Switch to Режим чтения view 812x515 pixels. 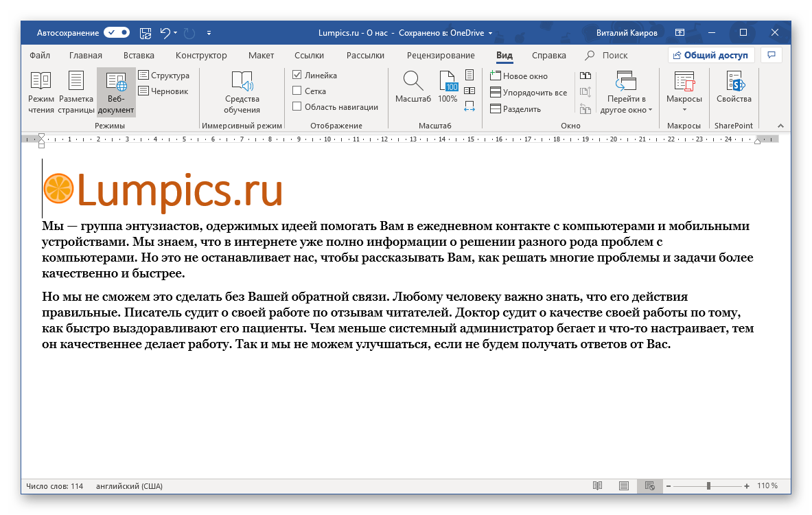point(41,92)
